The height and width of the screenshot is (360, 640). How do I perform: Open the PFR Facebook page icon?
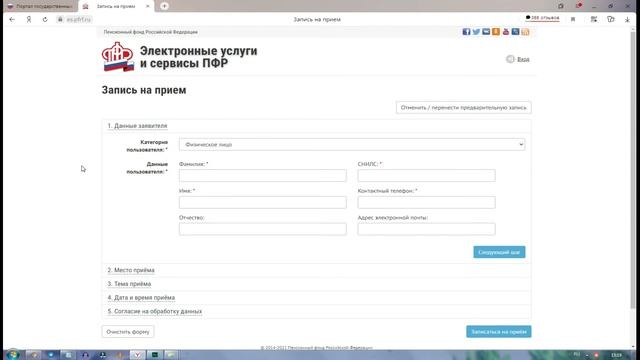point(466,32)
